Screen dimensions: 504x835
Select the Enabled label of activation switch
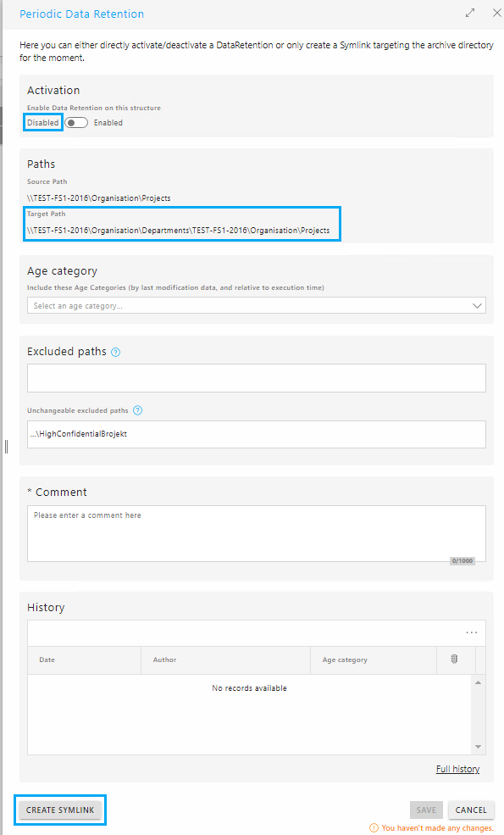point(108,122)
